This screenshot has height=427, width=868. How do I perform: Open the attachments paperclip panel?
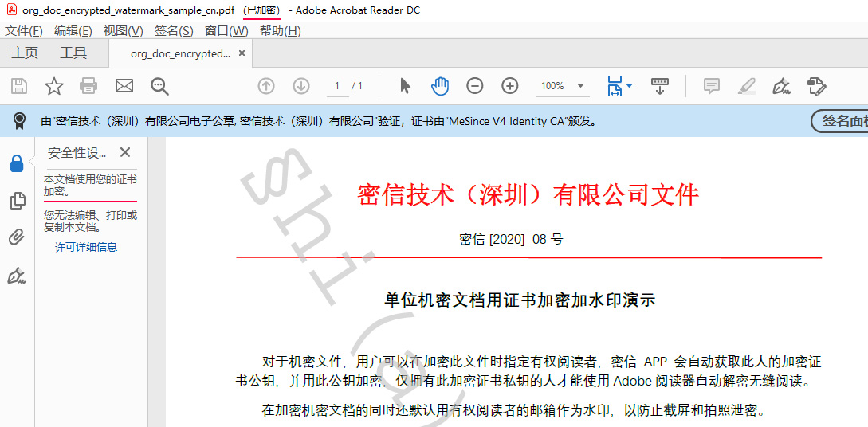point(18,238)
